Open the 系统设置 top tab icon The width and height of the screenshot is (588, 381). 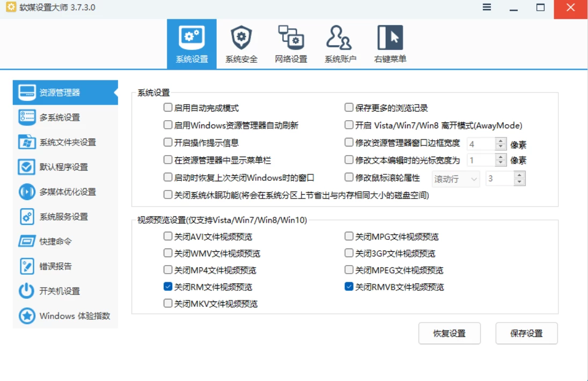192,38
